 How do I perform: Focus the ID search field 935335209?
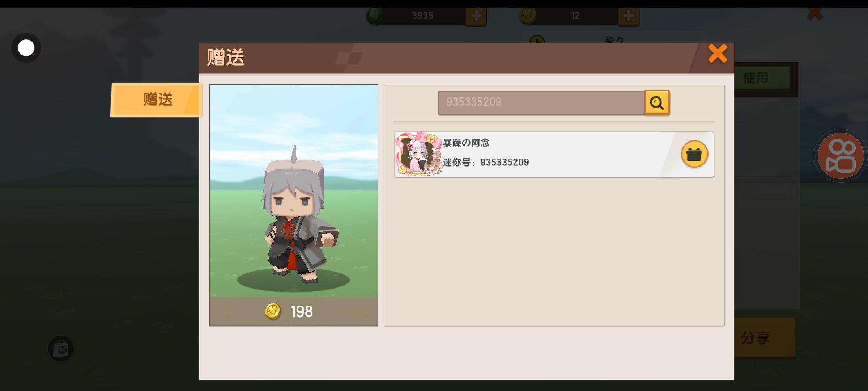pos(541,103)
